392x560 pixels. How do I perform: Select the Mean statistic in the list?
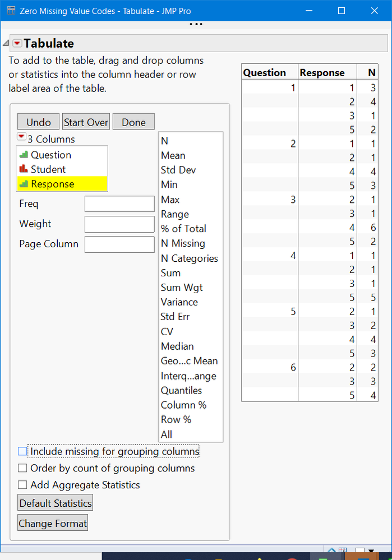173,156
